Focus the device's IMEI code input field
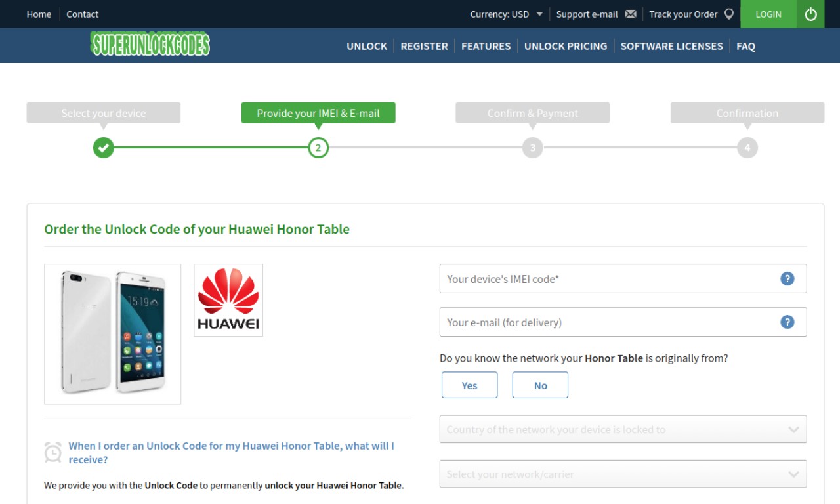 tap(623, 279)
